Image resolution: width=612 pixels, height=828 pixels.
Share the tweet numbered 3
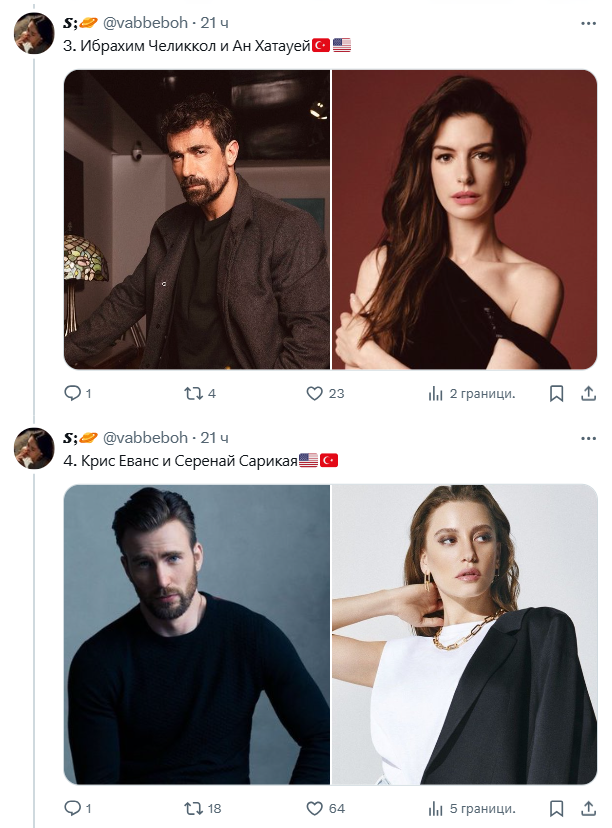[x=588, y=393]
